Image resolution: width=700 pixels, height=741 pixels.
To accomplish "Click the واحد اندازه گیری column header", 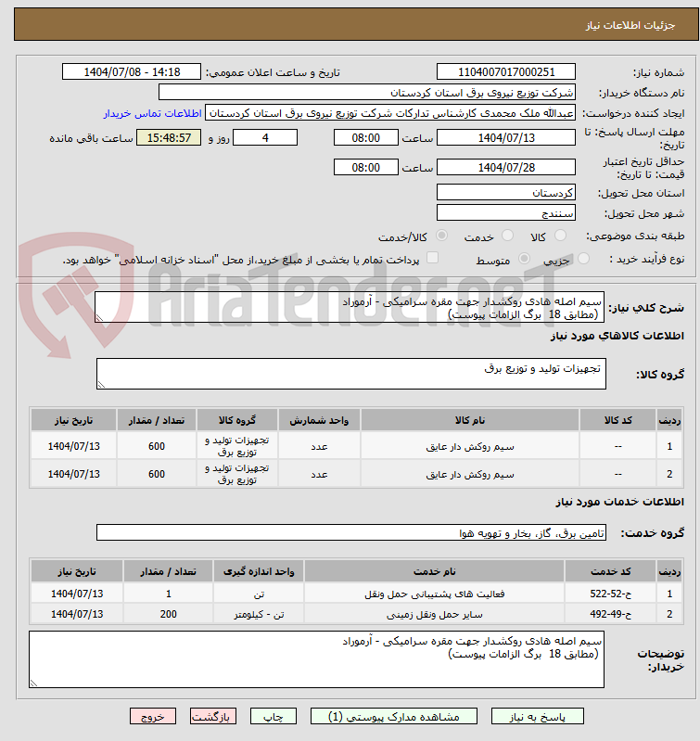I will (x=259, y=571).
